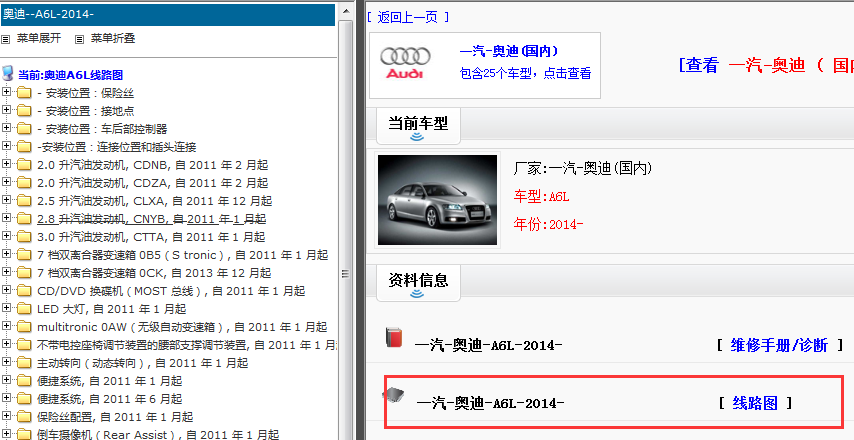Viewport: 854px width, 440px height.
Task: Expand the 安装位置：保险丝 node
Action: tap(7, 93)
